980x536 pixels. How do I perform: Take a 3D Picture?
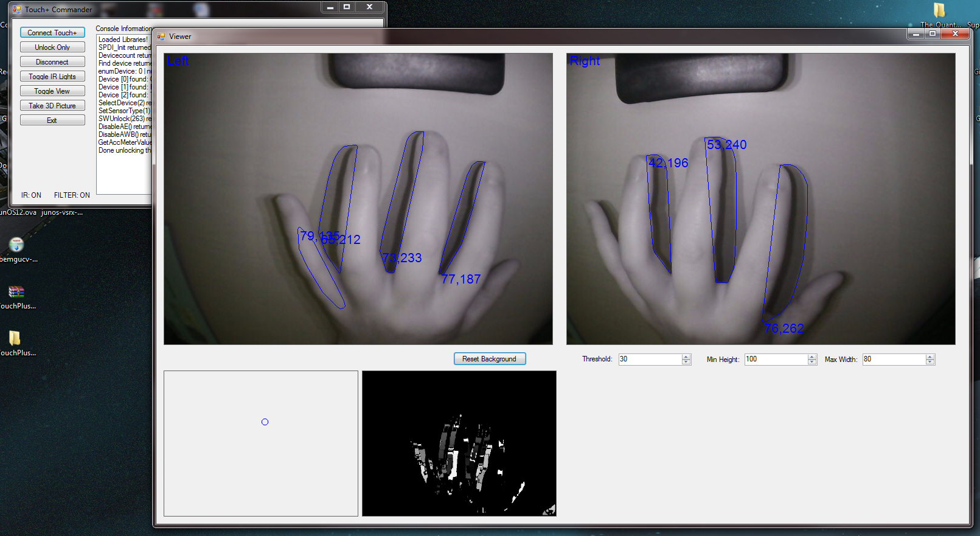[x=52, y=106]
